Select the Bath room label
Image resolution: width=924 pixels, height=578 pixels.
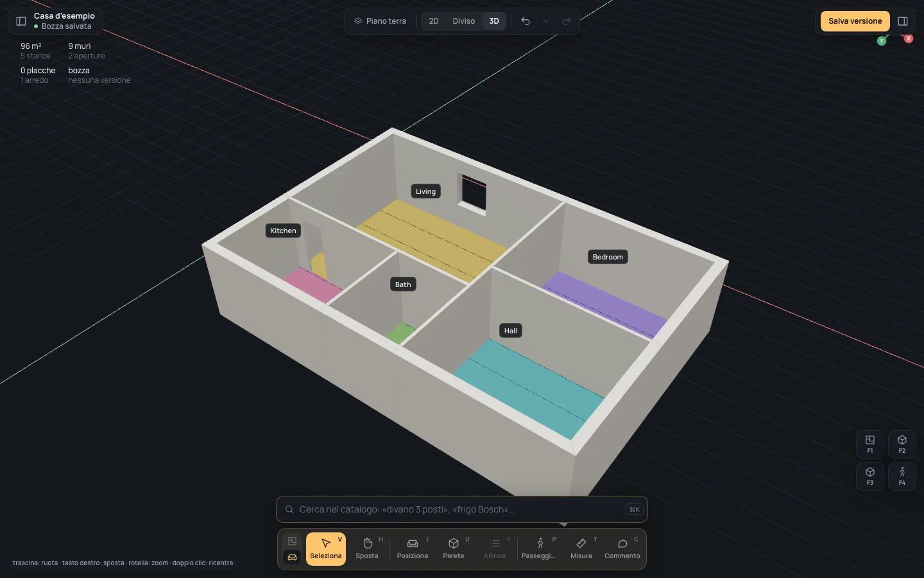pyautogui.click(x=403, y=285)
